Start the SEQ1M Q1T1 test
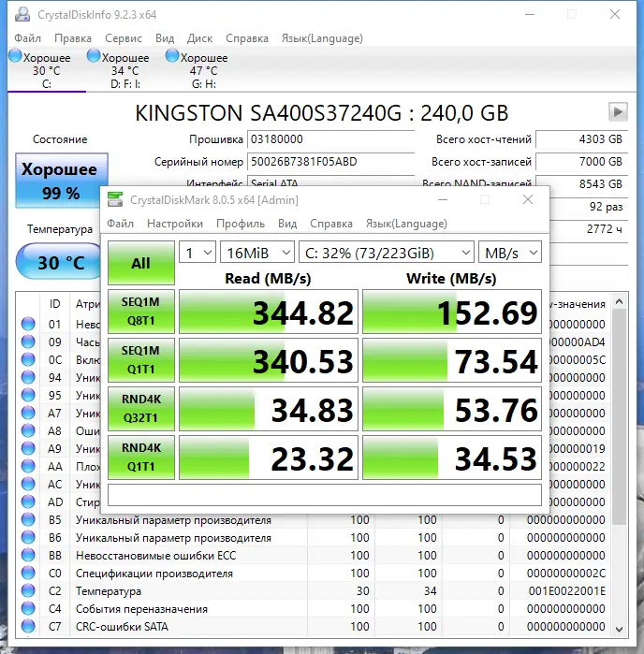 141,360
